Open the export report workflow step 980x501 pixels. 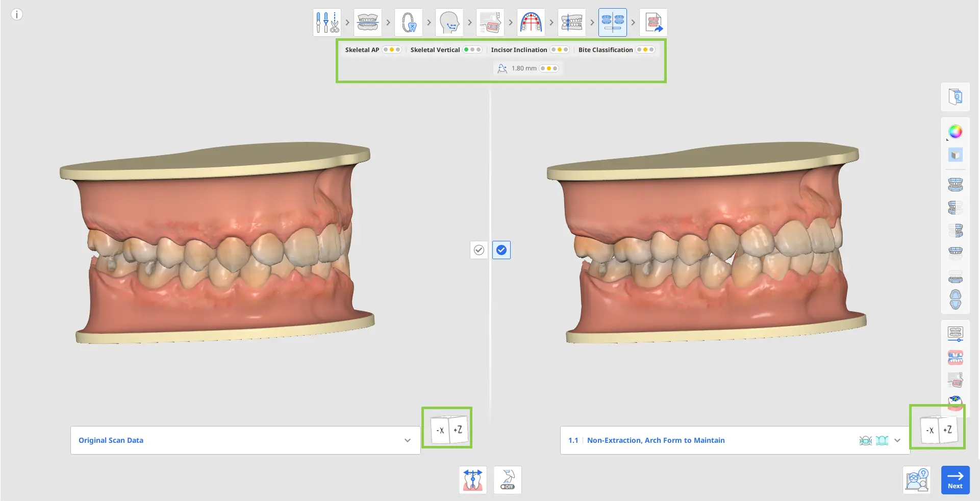[x=654, y=22]
